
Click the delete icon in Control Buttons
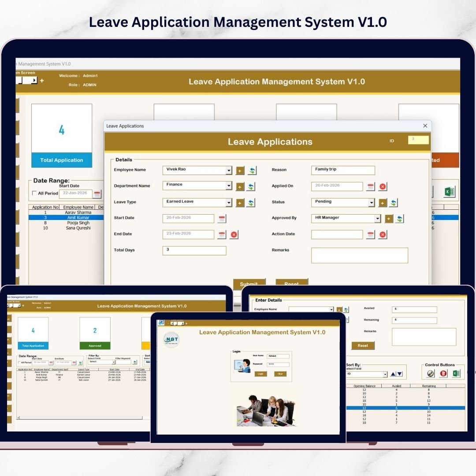[x=443, y=373]
